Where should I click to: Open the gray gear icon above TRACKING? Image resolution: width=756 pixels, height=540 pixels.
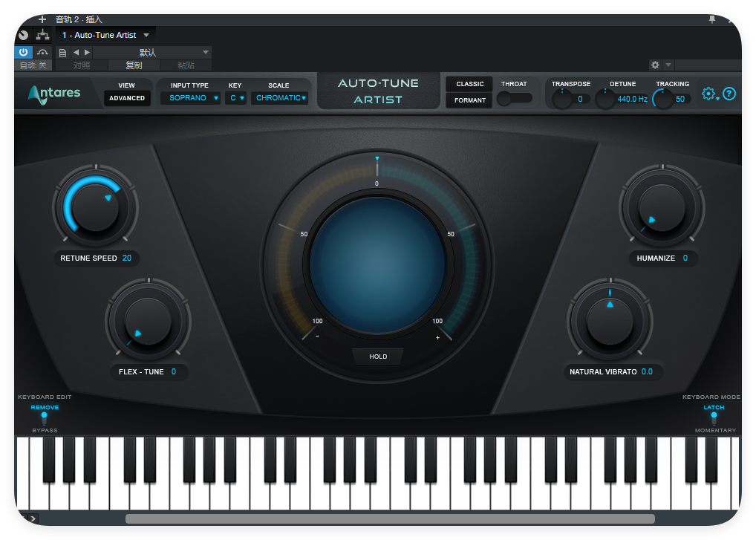(x=655, y=65)
